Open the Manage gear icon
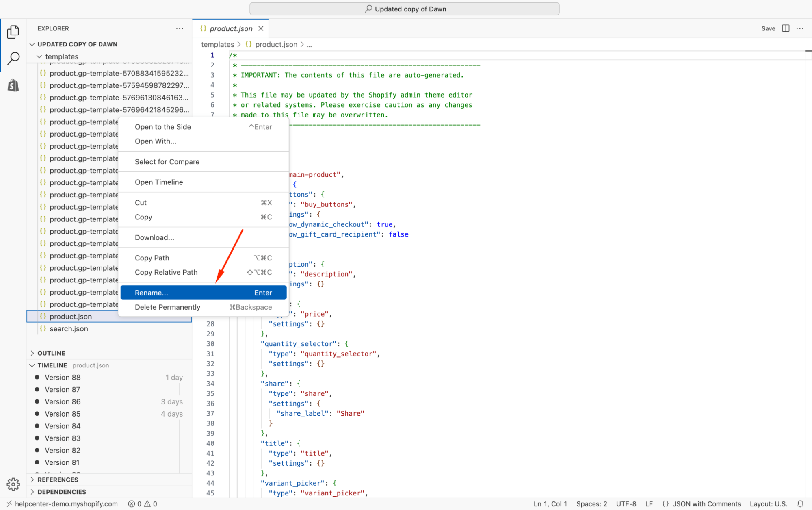The height and width of the screenshot is (510, 812). [13, 484]
